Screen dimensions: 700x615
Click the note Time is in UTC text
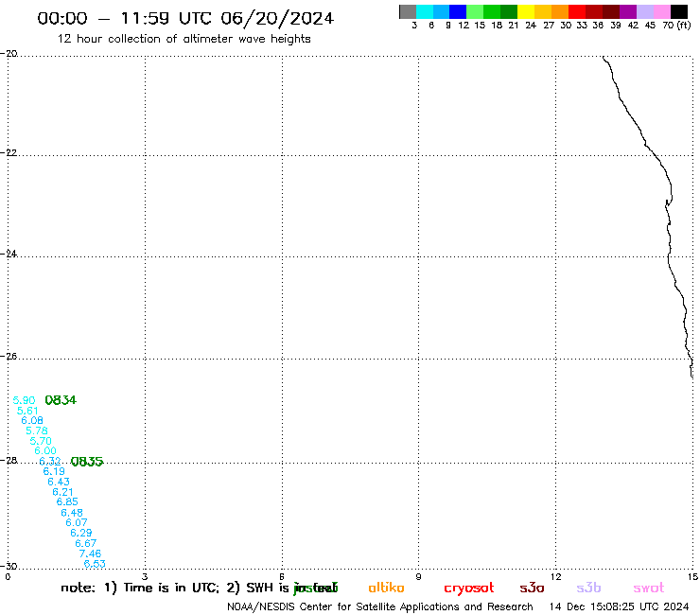coord(171,588)
